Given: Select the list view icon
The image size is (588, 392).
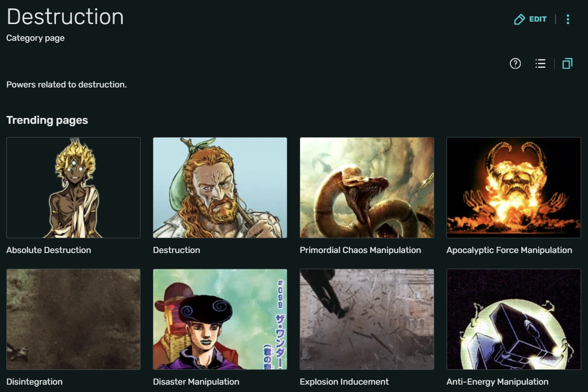Looking at the screenshot, I should click(540, 63).
